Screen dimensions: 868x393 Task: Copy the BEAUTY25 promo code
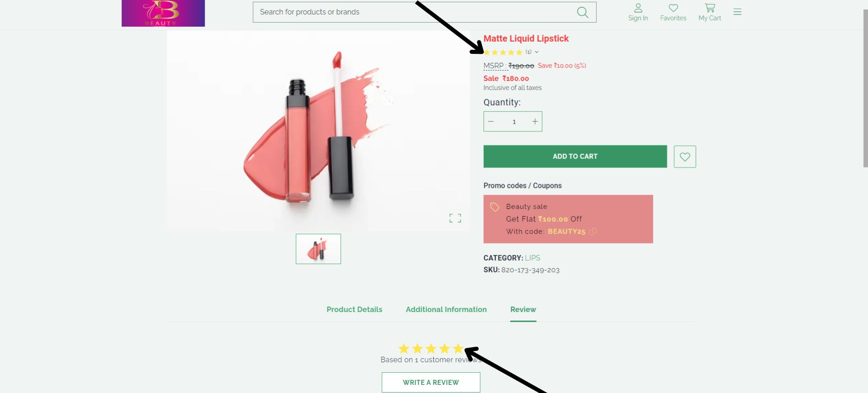[x=593, y=231]
